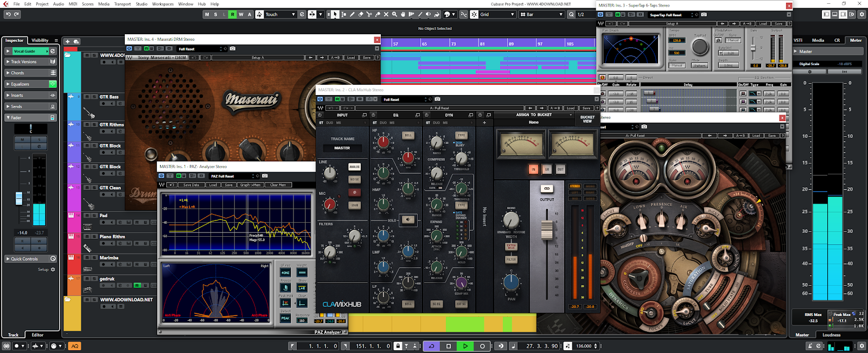Toggle global Mute M button in toolbar
Viewport: 868px width, 353px height.
click(207, 14)
